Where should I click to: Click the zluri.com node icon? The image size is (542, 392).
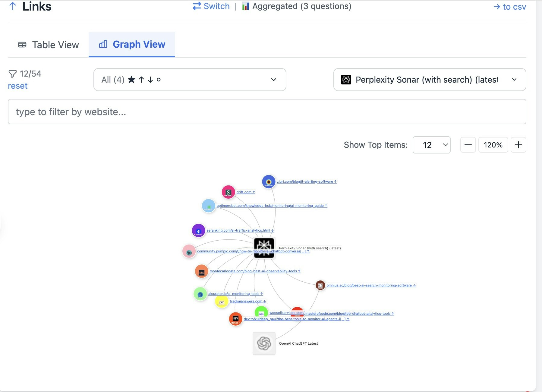268,182
